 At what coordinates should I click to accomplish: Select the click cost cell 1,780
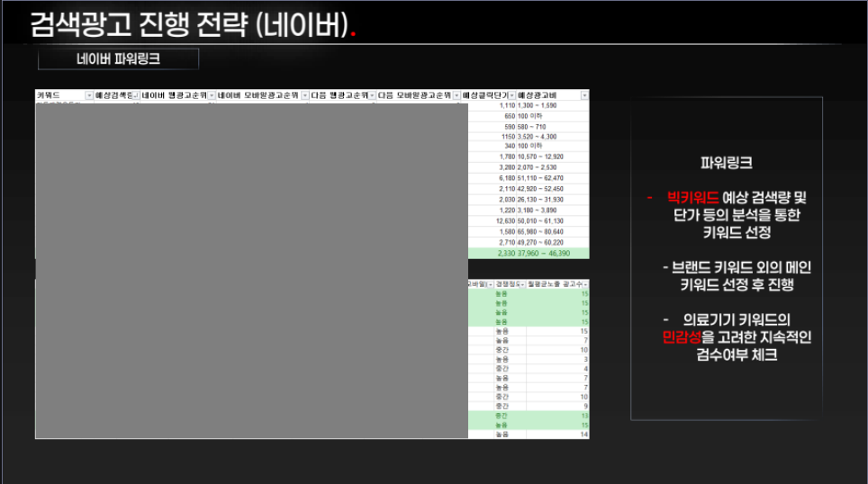[507, 157]
